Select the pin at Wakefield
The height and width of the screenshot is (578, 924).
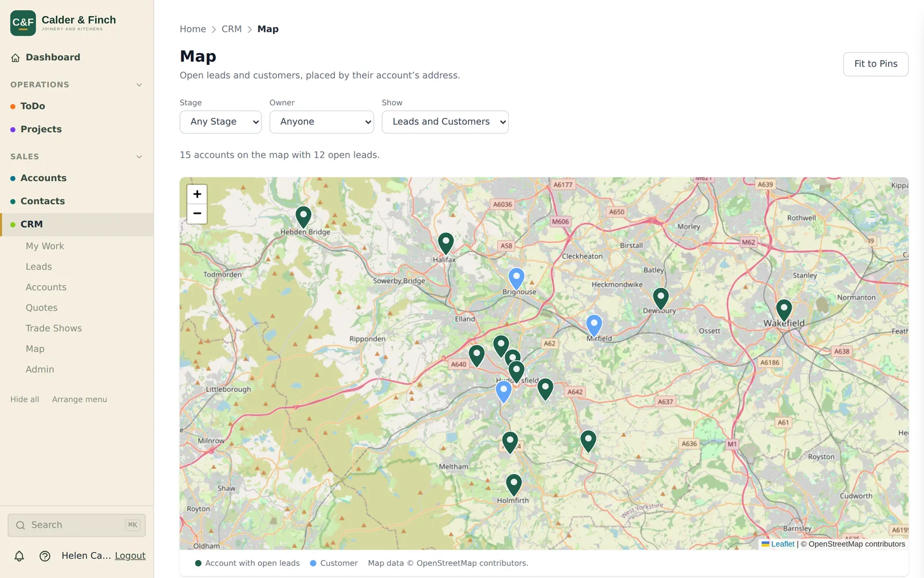784,310
